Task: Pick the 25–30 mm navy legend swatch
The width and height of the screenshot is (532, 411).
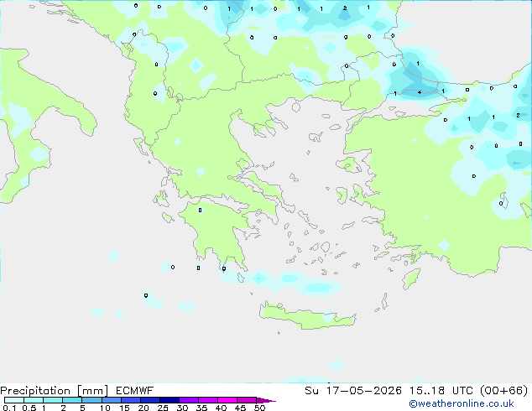Action: click(x=169, y=400)
